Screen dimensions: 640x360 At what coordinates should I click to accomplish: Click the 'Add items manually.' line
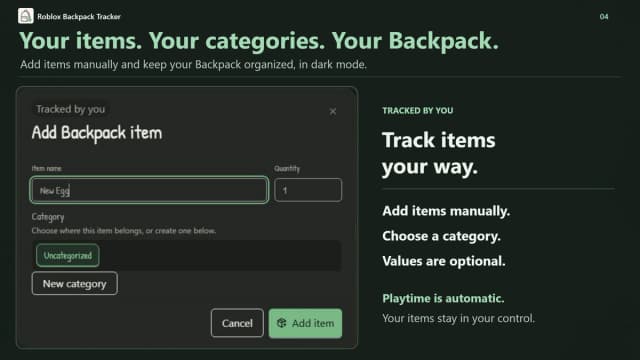coord(446,211)
